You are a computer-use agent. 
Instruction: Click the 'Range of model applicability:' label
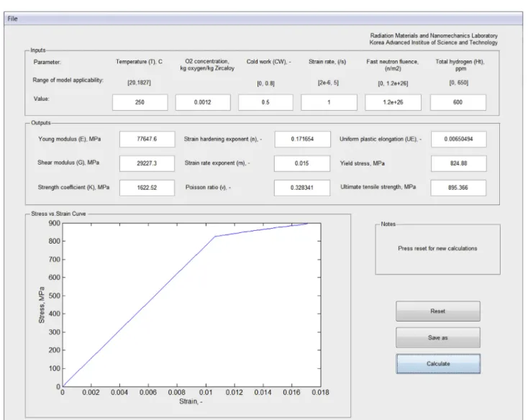click(x=68, y=80)
